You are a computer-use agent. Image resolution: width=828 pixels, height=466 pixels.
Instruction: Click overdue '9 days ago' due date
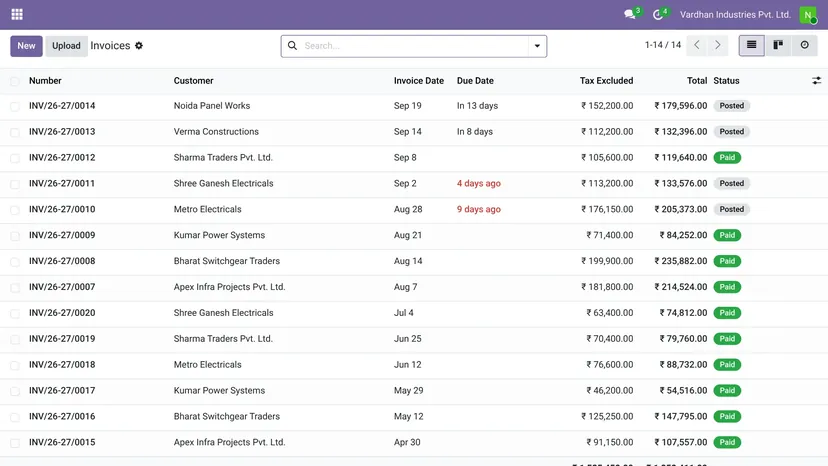click(x=478, y=209)
